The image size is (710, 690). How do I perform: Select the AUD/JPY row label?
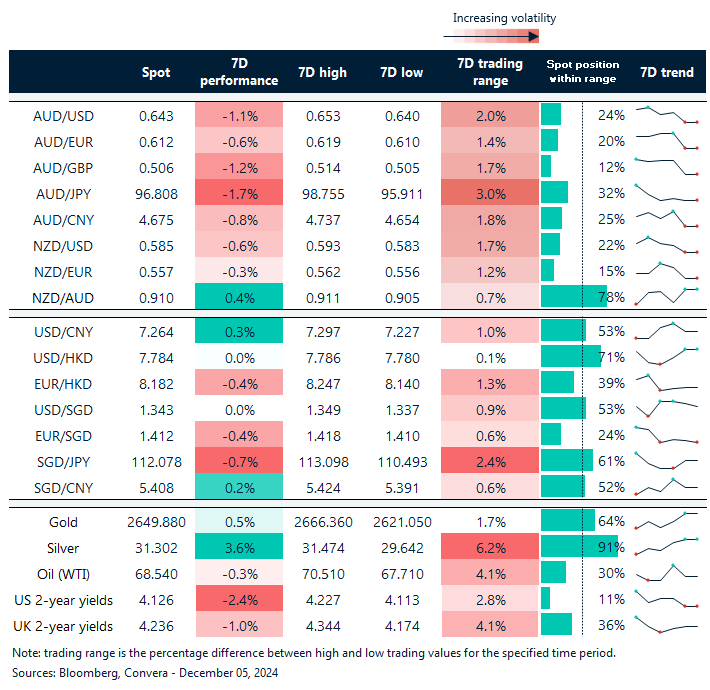point(63,194)
